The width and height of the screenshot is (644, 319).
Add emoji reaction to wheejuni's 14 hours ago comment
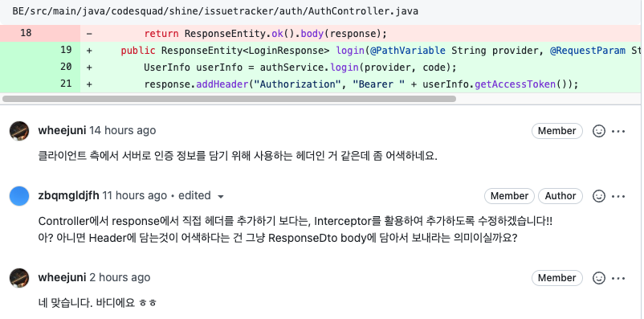pos(599,131)
